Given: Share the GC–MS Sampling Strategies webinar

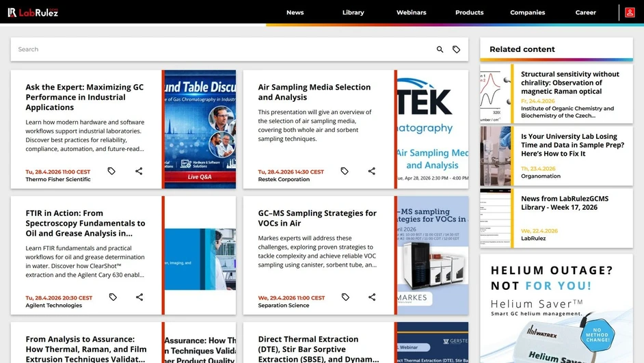Looking at the screenshot, I should point(372,297).
